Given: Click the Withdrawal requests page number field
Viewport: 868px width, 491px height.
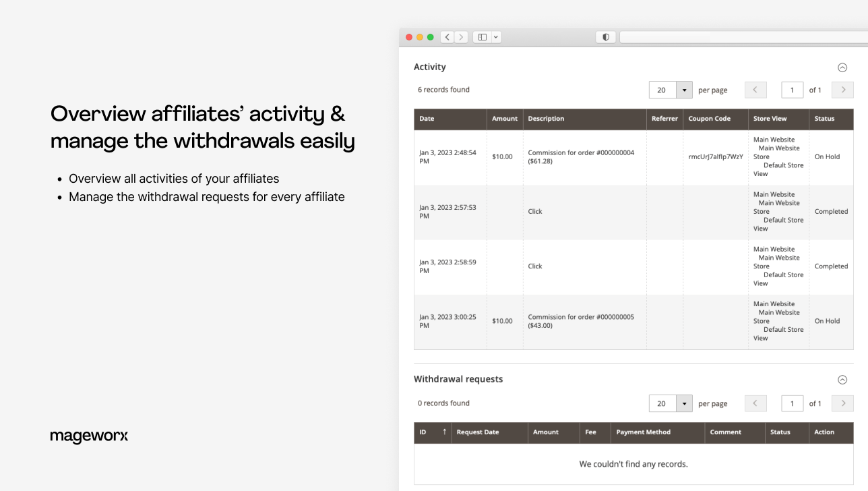Looking at the screenshot, I should [x=792, y=403].
